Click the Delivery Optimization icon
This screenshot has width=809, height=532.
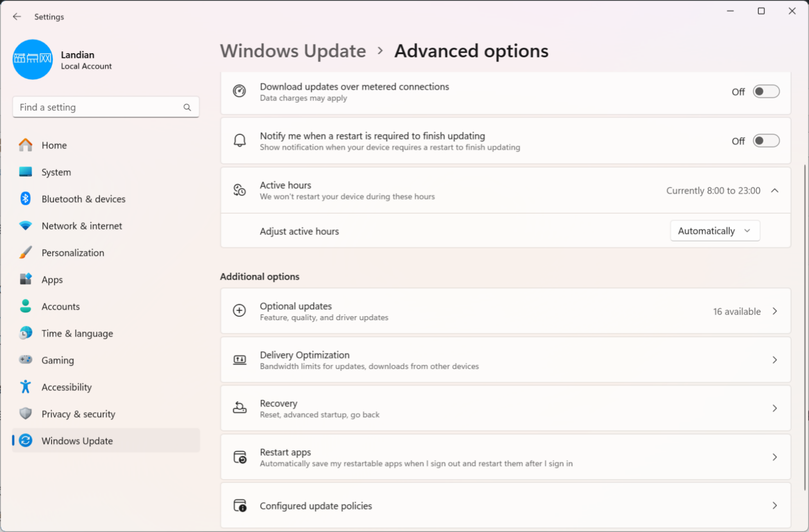click(x=239, y=360)
